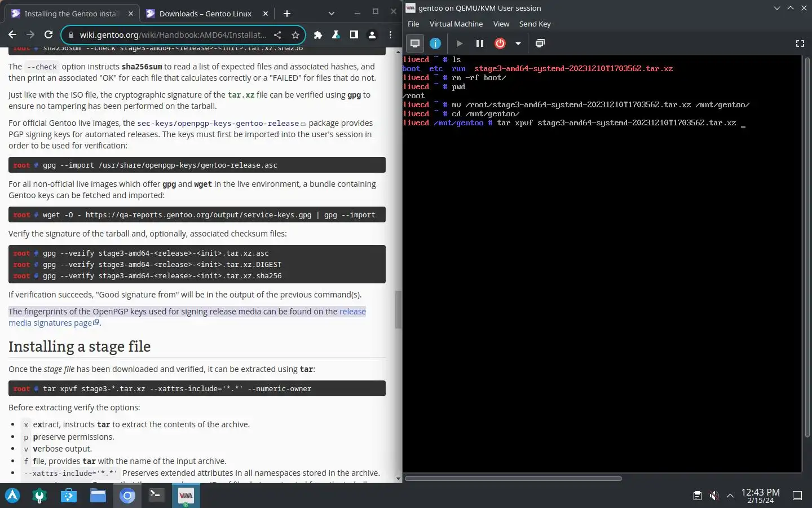
Task: Open the Chrome Labs flask icon
Action: tap(336, 35)
